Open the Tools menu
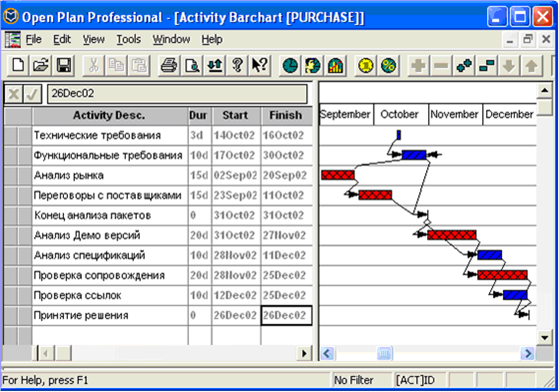This screenshot has height=392, width=559. pyautogui.click(x=129, y=39)
